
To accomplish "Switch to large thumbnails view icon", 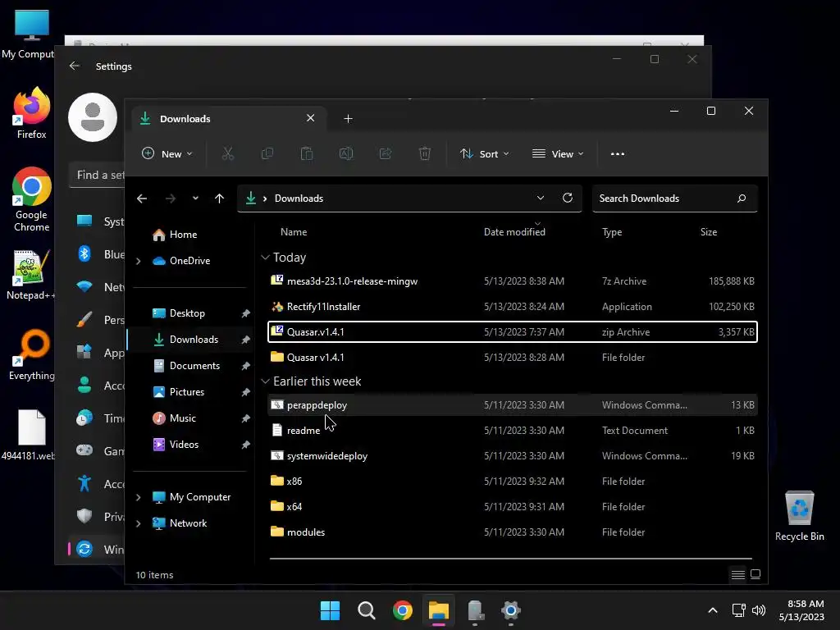I will 756,574.
